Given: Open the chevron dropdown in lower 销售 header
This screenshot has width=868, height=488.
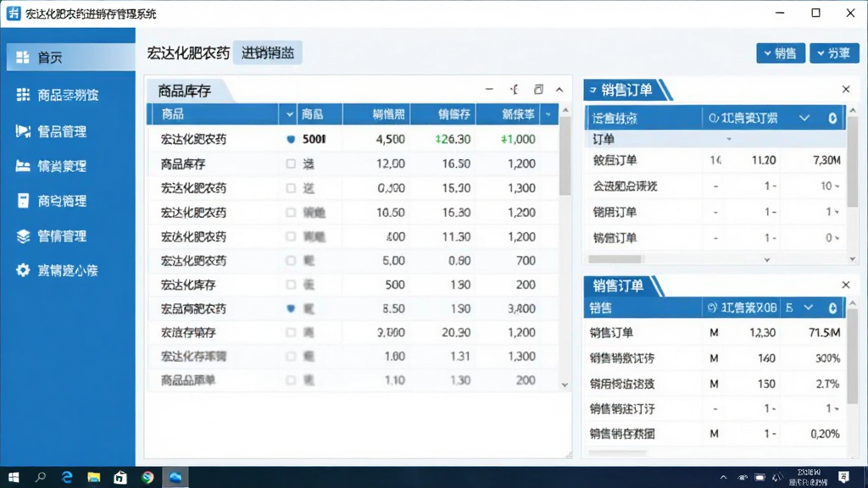Looking at the screenshot, I should (x=808, y=308).
